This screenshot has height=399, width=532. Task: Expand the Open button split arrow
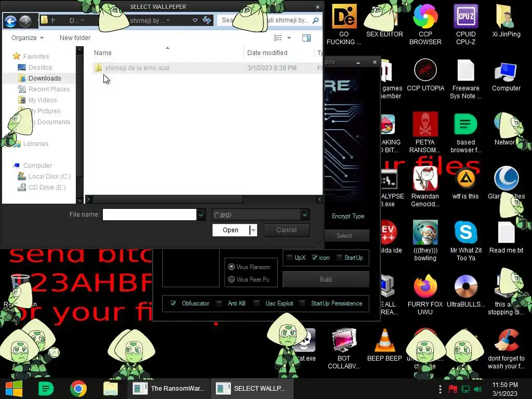pos(253,230)
